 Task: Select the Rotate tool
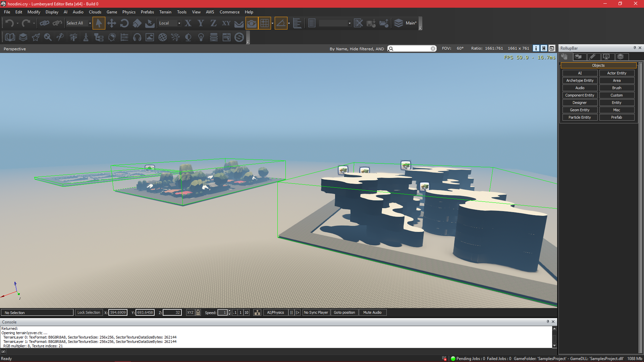[x=124, y=23]
